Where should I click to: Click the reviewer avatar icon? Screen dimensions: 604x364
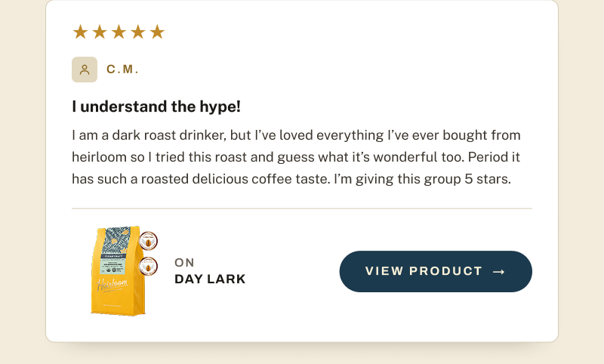pos(85,69)
